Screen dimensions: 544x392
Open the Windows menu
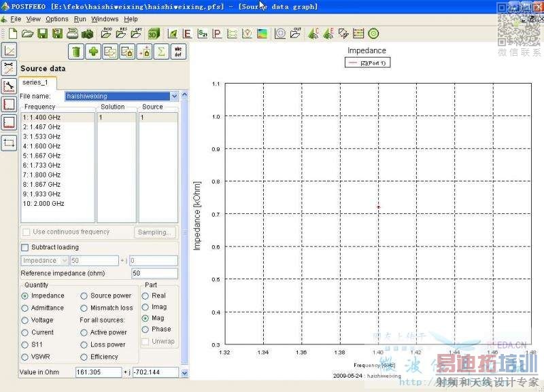(105, 19)
